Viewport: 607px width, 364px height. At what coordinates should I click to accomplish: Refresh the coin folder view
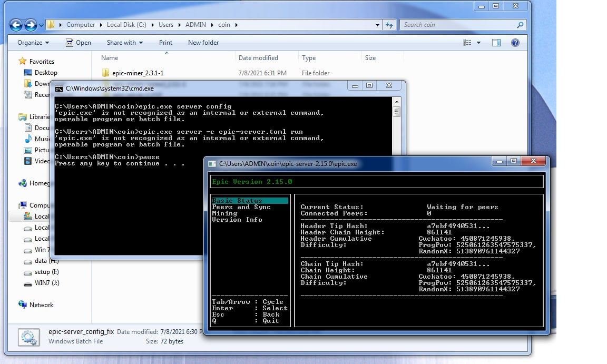(x=389, y=25)
